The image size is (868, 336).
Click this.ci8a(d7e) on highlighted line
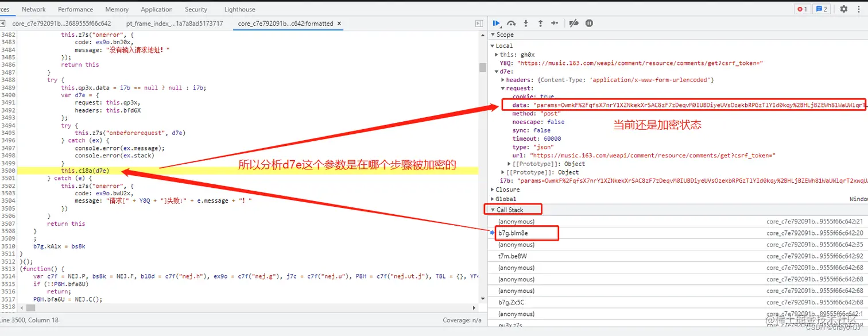[x=85, y=171]
